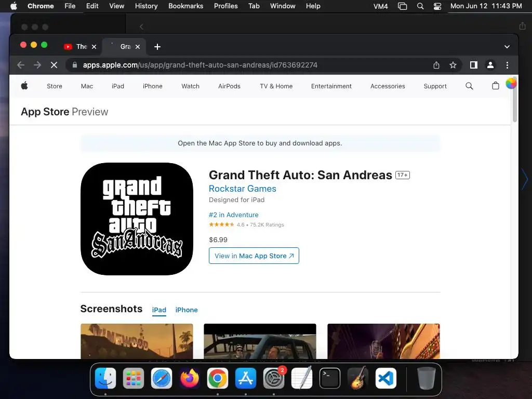
Task: Select the iPhone screenshots tab
Action: click(187, 310)
